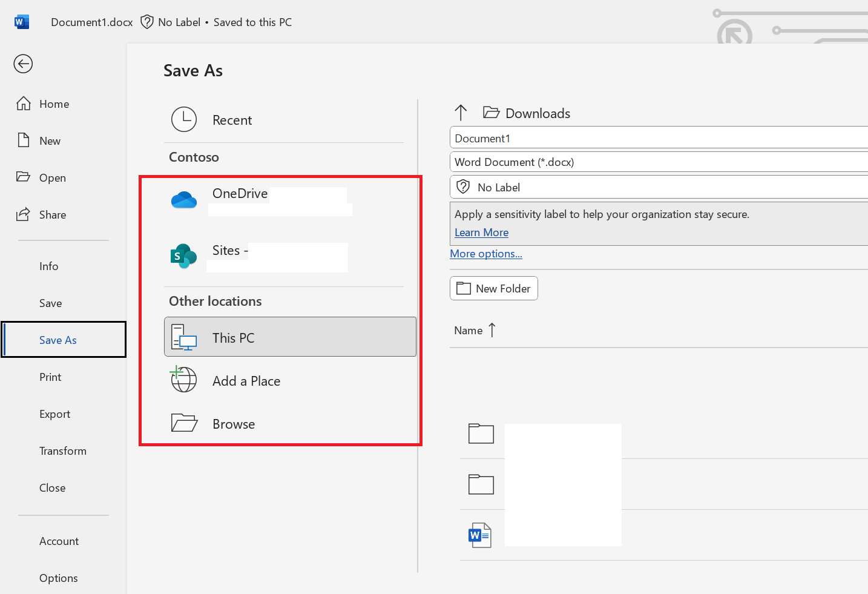Open the Account page
The width and height of the screenshot is (868, 594).
[59, 541]
